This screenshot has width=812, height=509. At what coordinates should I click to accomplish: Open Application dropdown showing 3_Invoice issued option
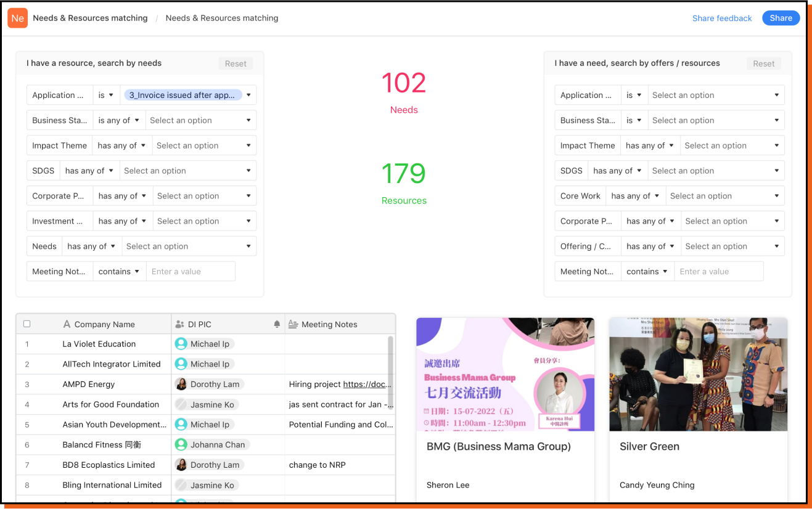[x=188, y=95]
